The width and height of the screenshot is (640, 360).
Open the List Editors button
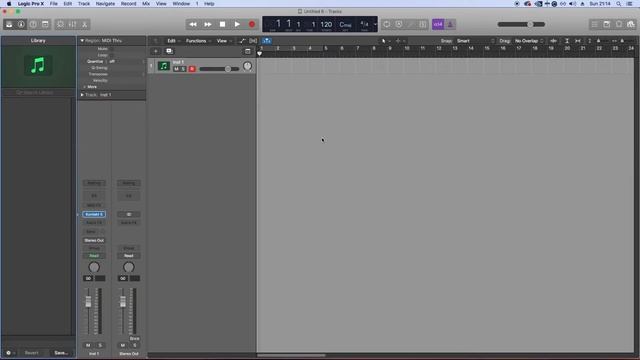coord(595,24)
